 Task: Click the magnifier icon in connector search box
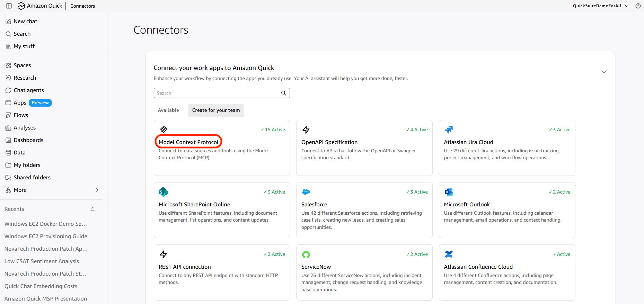284,93
